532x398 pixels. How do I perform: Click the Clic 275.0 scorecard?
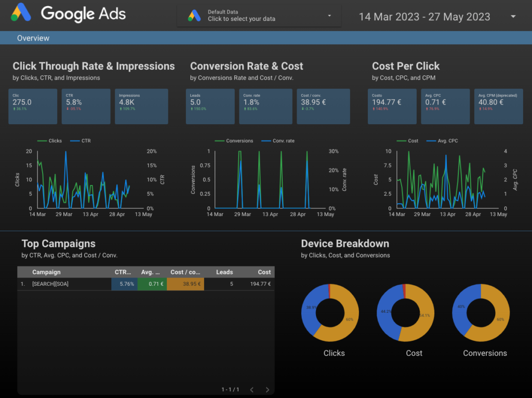33,106
